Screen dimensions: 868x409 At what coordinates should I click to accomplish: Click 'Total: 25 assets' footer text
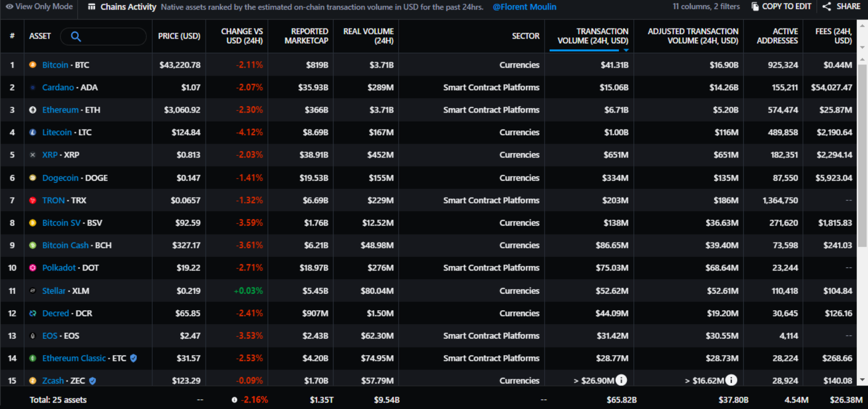[x=58, y=400]
